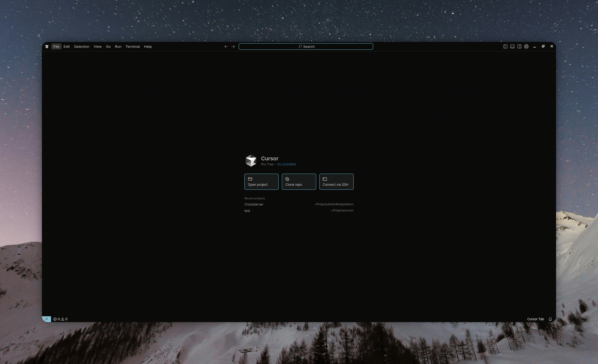Open settings via the gear icon
Image resolution: width=598 pixels, height=364 pixels.
(x=526, y=46)
